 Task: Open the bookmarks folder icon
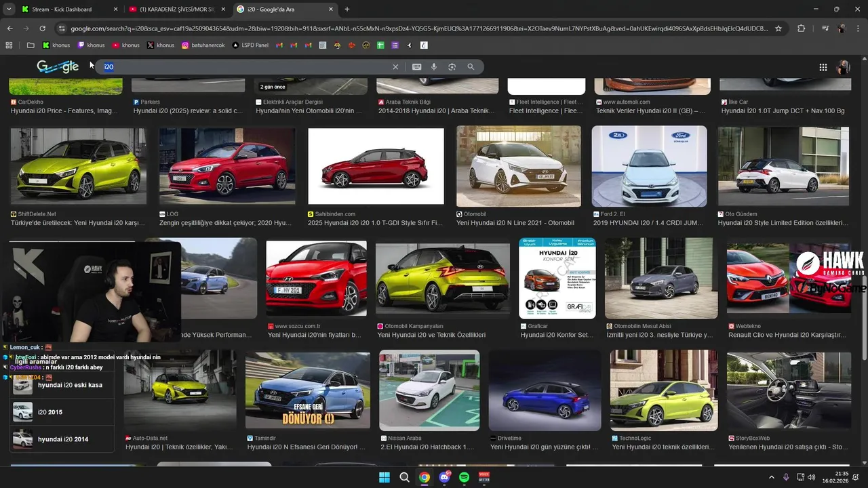click(x=31, y=45)
